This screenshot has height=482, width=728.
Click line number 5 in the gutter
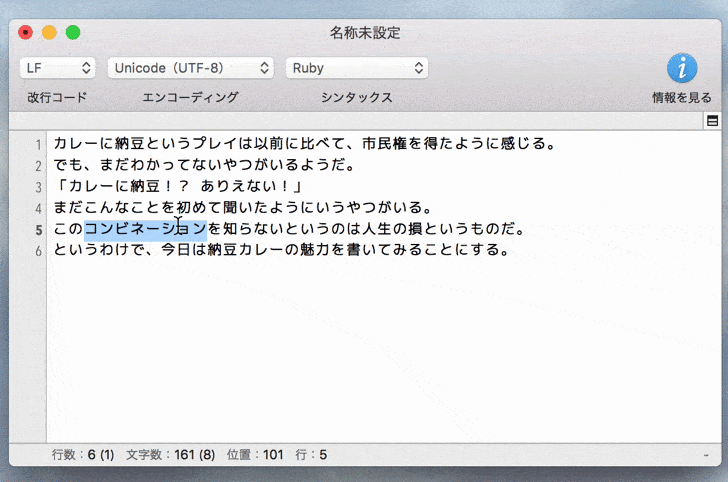(39, 230)
